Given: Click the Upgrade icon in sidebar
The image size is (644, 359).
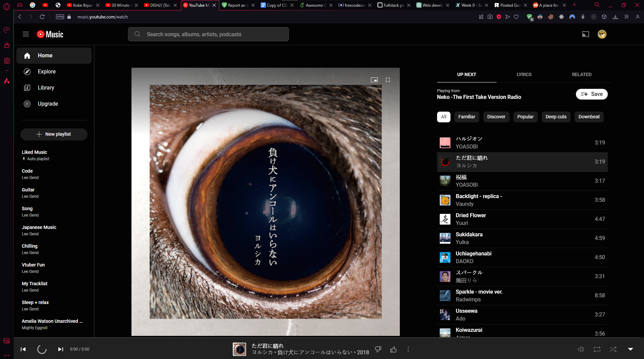Looking at the screenshot, I should click(27, 104).
